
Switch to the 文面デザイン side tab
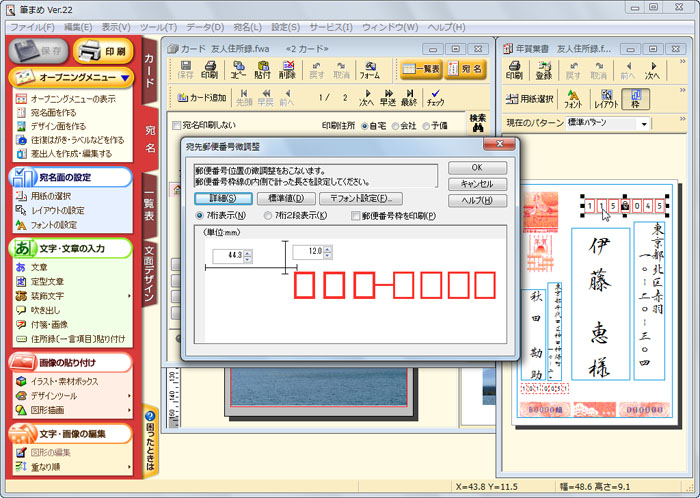[149, 272]
